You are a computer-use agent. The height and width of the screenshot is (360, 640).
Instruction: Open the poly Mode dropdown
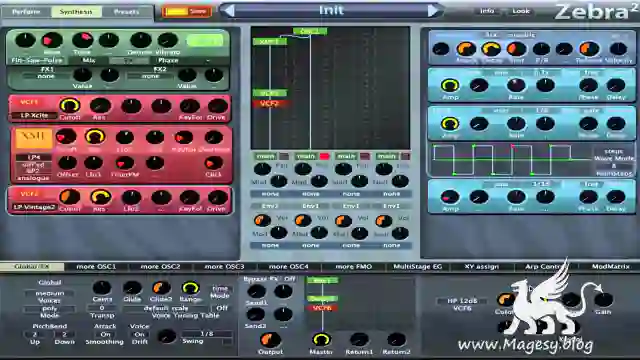pyautogui.click(x=49, y=309)
